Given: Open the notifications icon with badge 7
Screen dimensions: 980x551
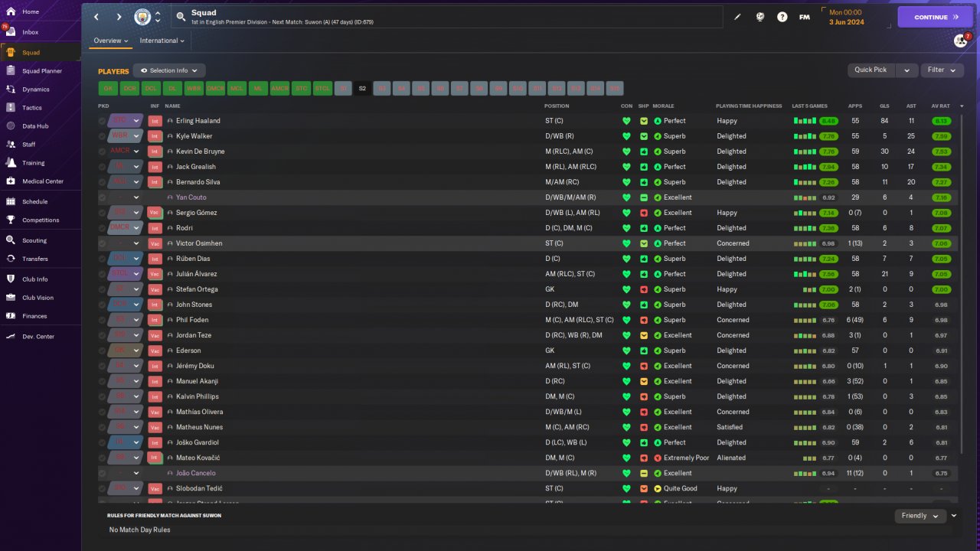Looking at the screenshot, I should pos(961,41).
